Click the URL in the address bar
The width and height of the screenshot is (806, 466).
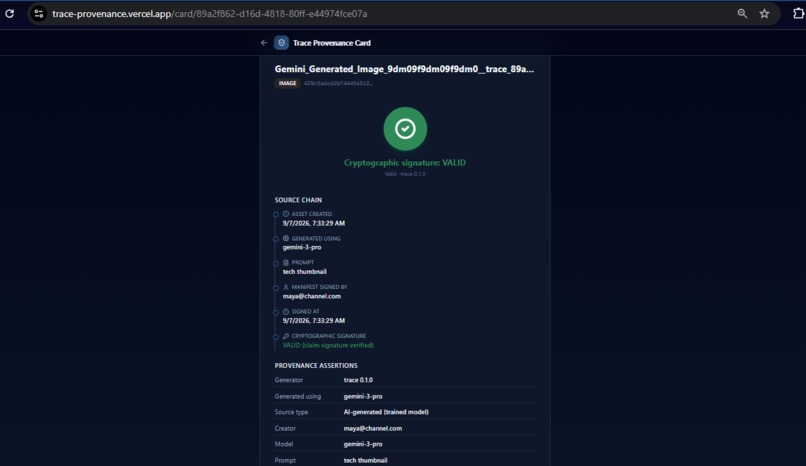click(x=210, y=14)
